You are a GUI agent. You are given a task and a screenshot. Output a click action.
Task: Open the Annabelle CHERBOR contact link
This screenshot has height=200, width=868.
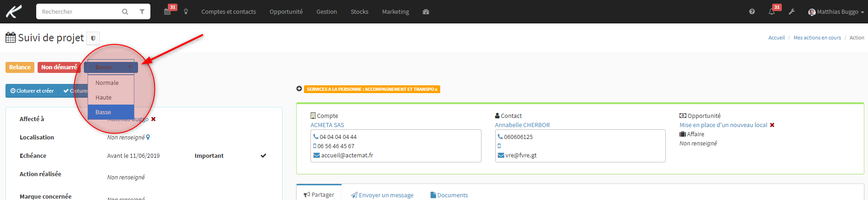coord(522,125)
